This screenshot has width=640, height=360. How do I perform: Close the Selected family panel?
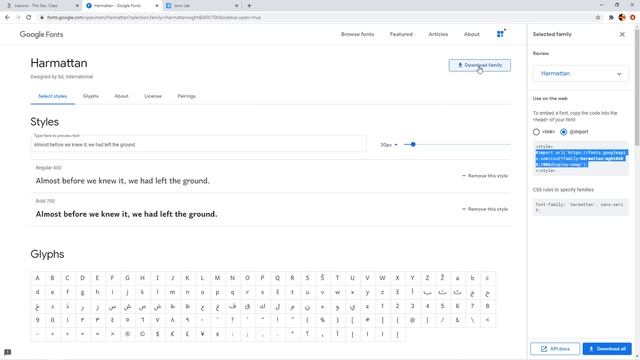coord(622,35)
